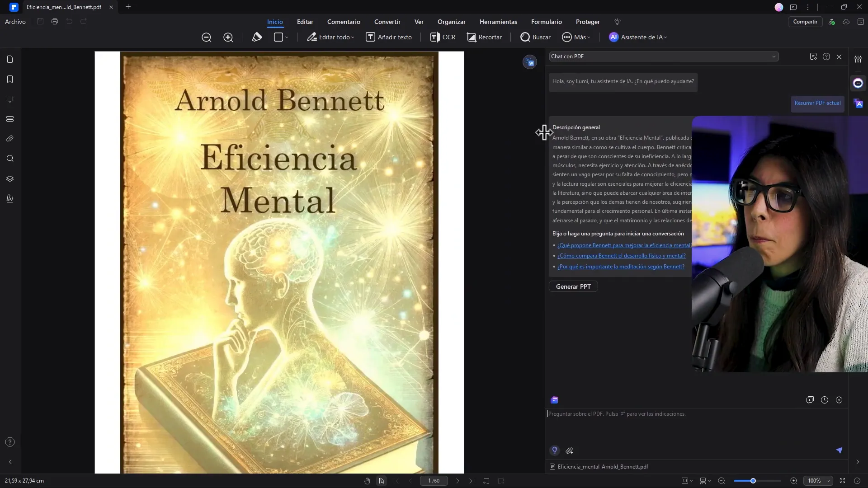This screenshot has width=868, height=488.
Task: Jump to last page arrow
Action: 472,481
